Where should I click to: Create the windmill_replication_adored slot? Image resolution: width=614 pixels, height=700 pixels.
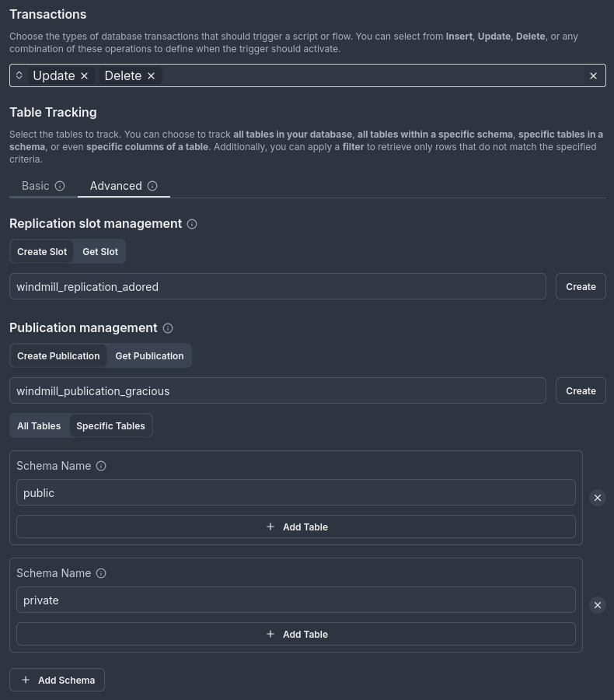(581, 286)
